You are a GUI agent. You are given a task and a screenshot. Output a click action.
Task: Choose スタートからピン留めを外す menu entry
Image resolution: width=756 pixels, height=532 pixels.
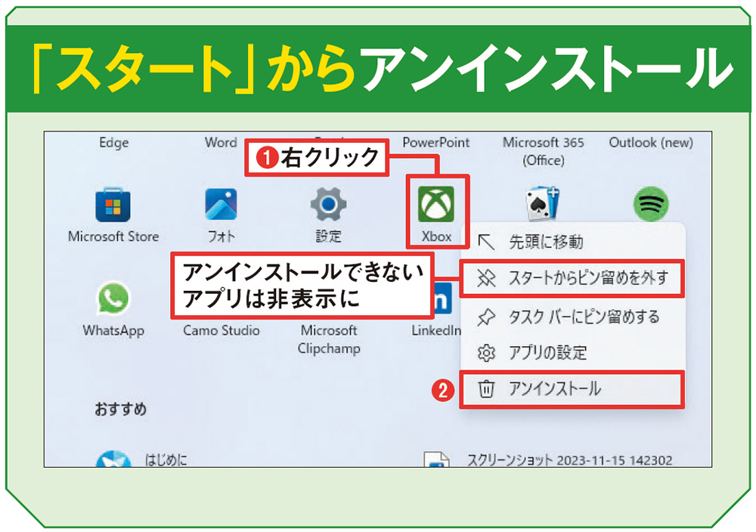[x=572, y=278]
